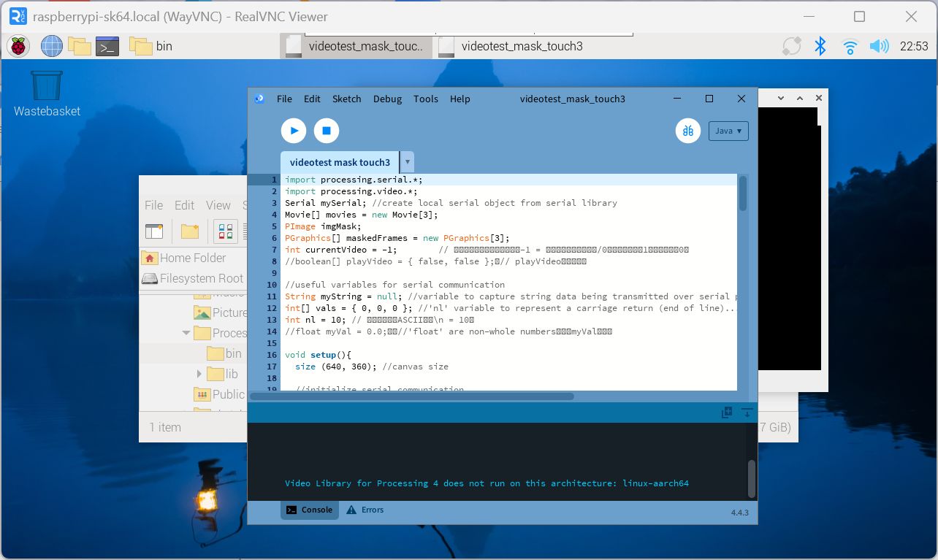Select the videotest mask touch3 sketch tab

coord(340,162)
